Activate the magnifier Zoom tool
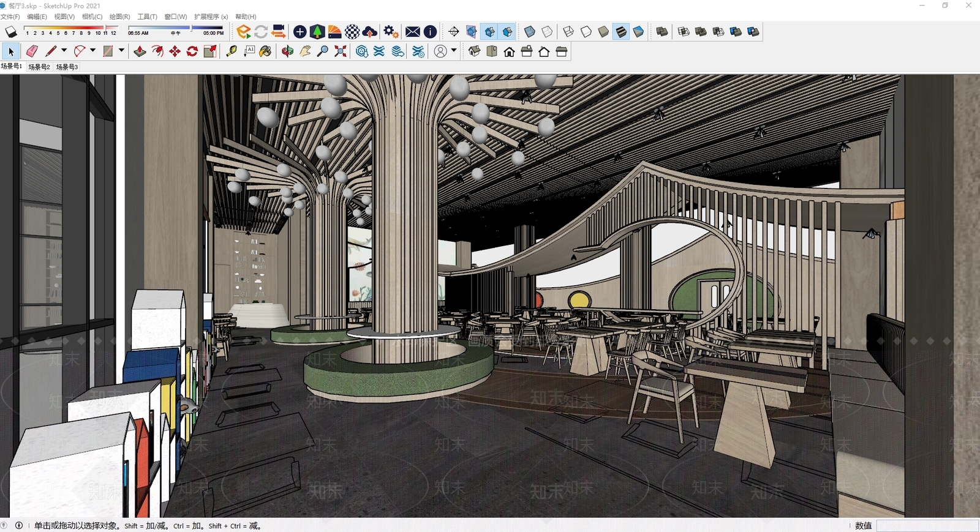 pos(323,51)
